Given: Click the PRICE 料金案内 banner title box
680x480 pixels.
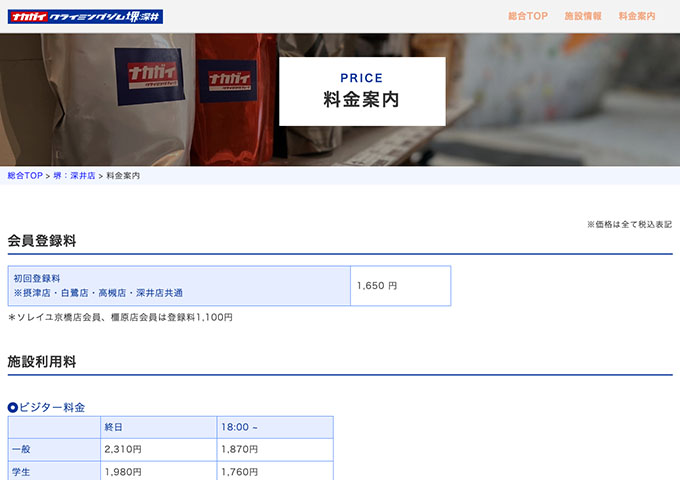Looking at the screenshot, I should pyautogui.click(x=362, y=91).
